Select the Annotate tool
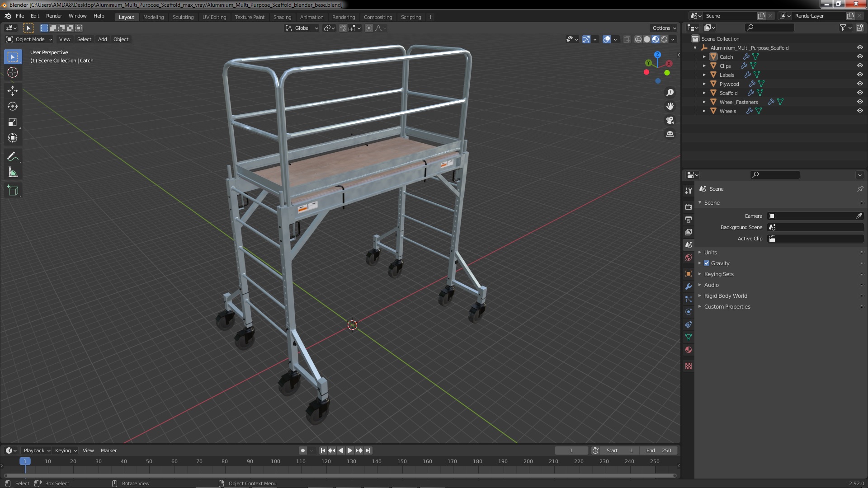This screenshot has width=868, height=488. click(x=13, y=156)
